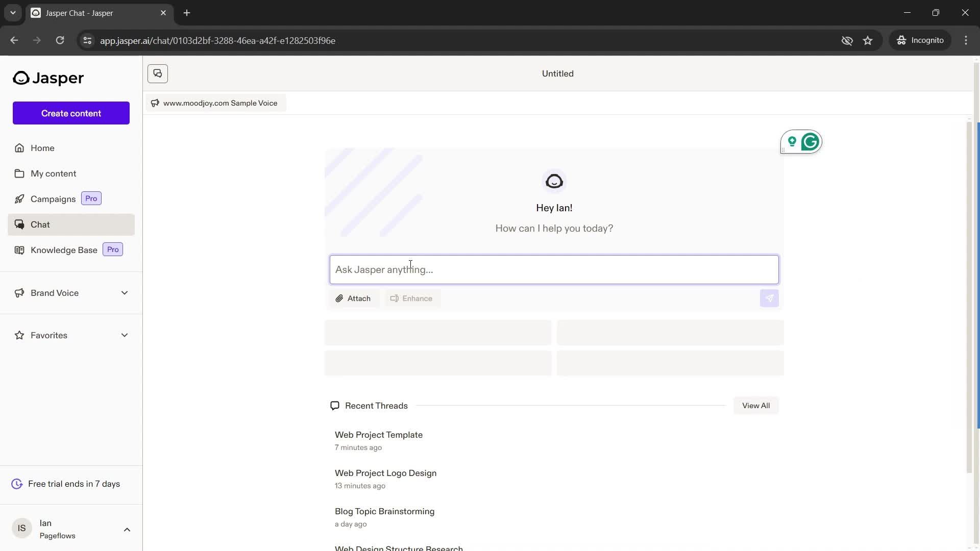980x551 pixels.
Task: Click the new chat compose icon
Action: [158, 73]
